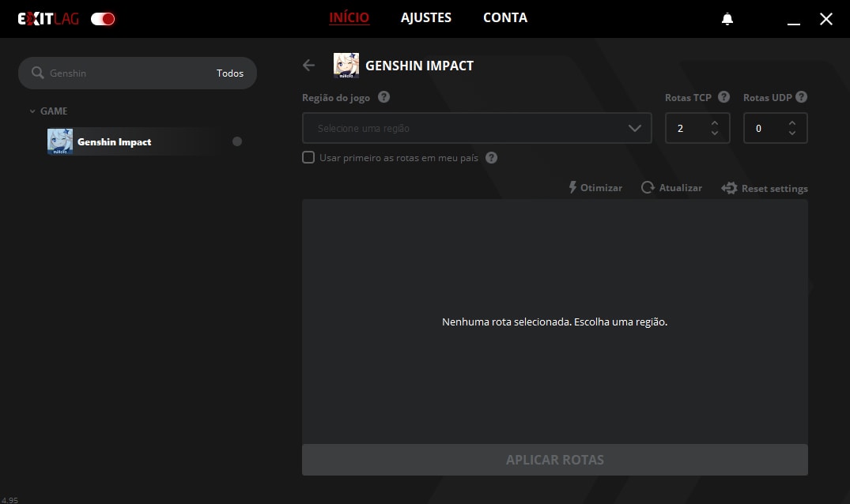Increase the Rotas TCP value
This screenshot has width=850, height=504.
[715, 122]
